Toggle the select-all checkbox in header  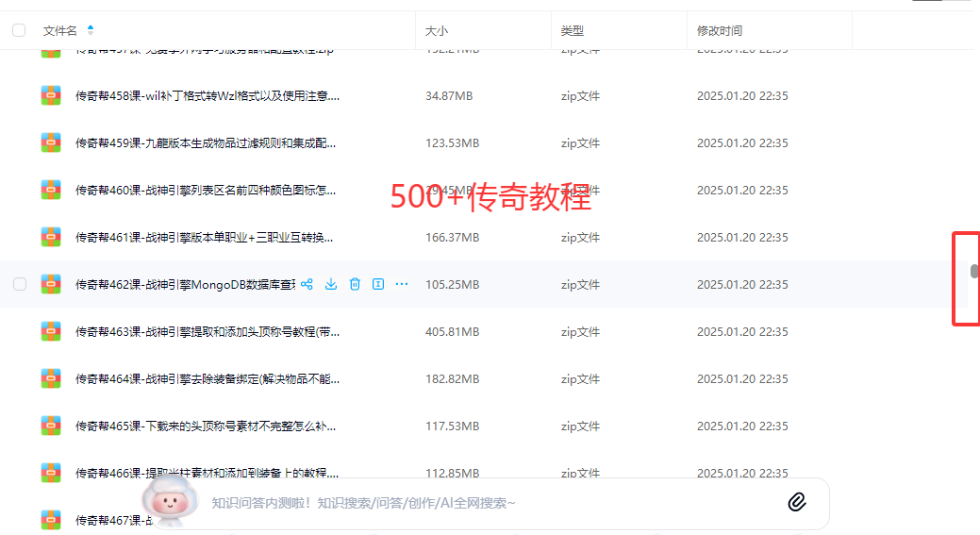click(19, 30)
